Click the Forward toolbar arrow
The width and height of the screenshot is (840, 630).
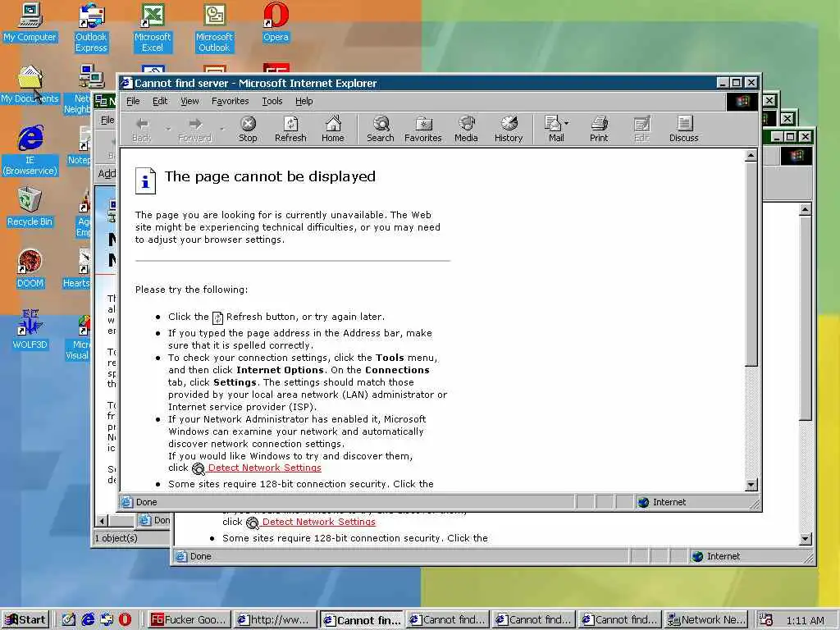[195, 129]
